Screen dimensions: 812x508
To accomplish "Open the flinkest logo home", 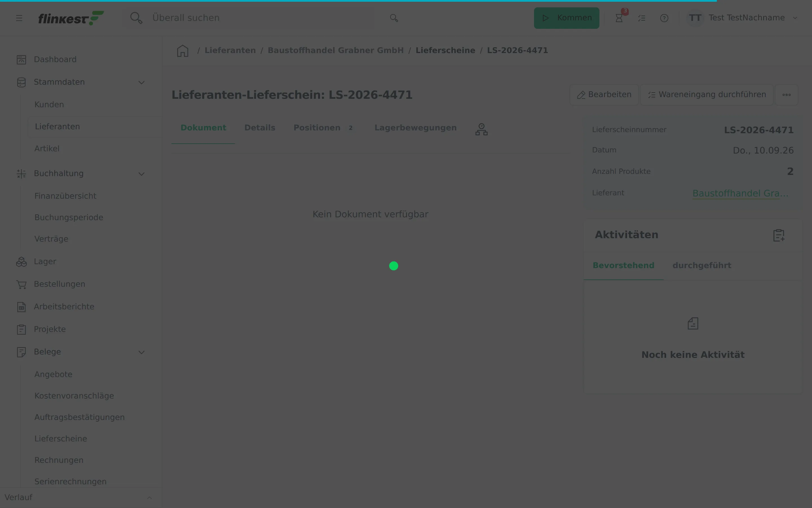I will click(71, 18).
